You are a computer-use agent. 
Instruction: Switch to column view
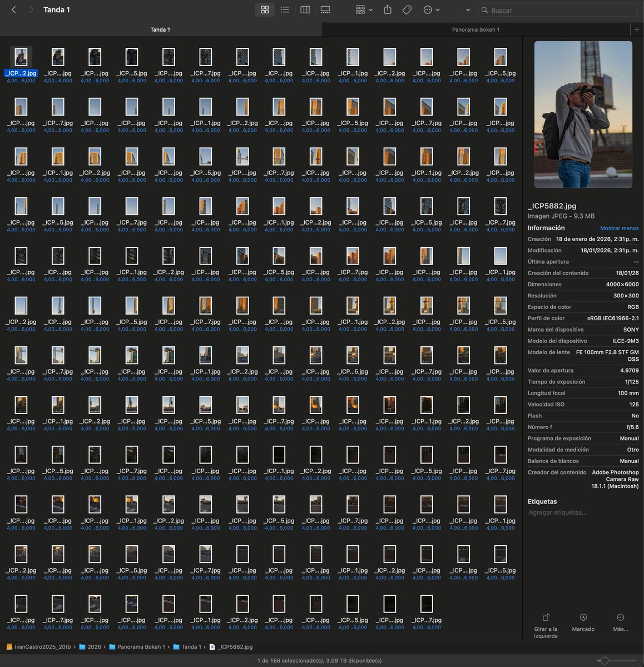coord(305,9)
